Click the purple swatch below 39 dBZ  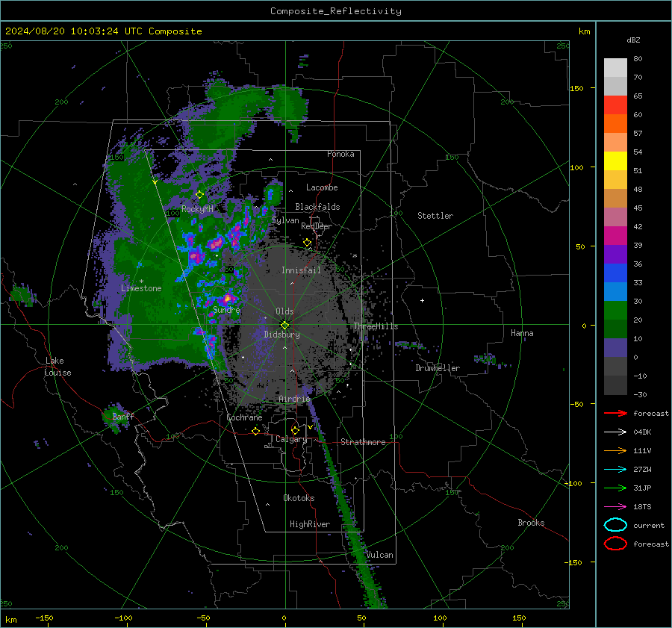coord(615,255)
